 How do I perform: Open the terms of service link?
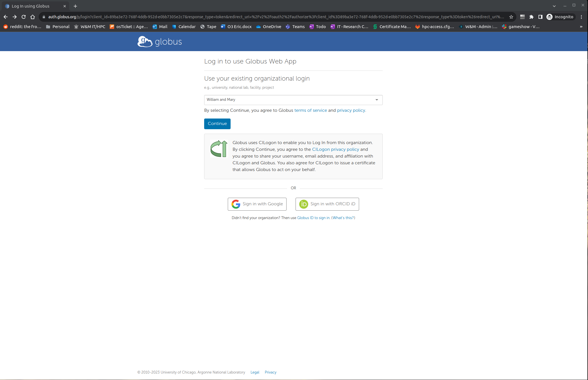(310, 110)
